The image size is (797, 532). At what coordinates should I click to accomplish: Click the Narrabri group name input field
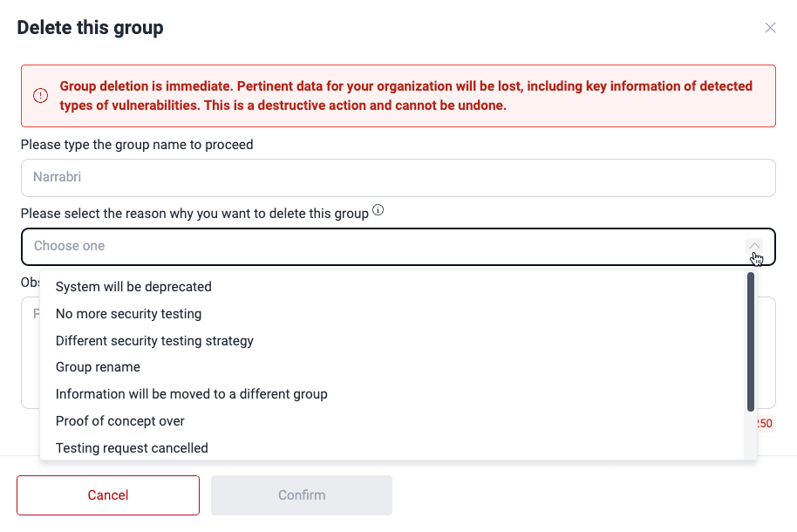point(398,177)
